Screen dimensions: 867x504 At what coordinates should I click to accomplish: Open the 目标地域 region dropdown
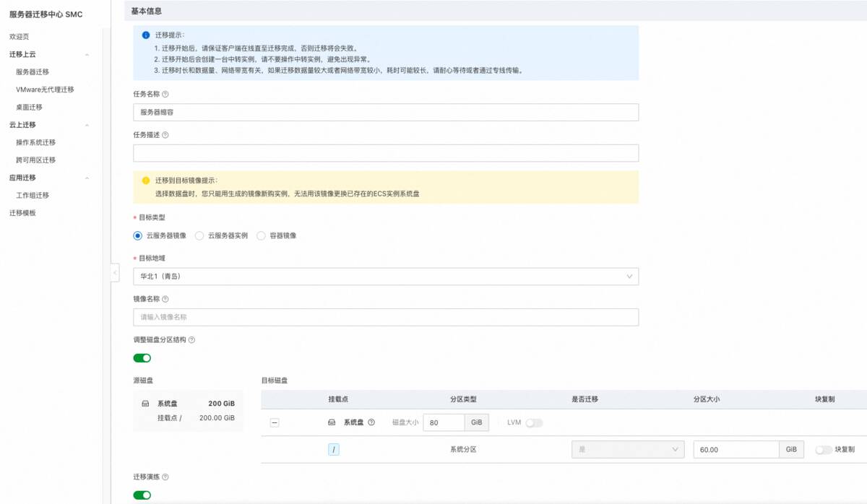[x=386, y=277]
